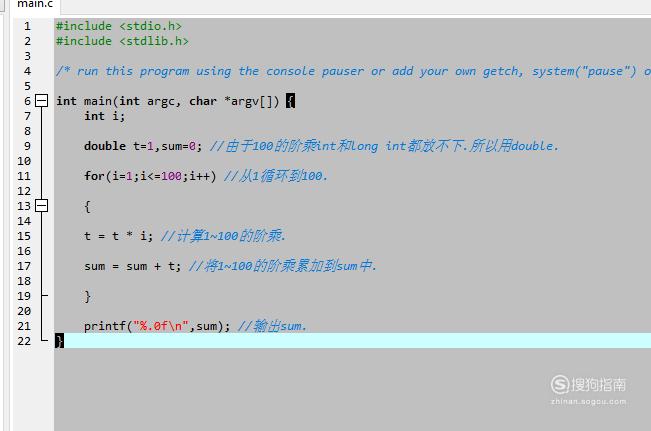
Task: Click the comment explaining use of double
Action: (384, 146)
